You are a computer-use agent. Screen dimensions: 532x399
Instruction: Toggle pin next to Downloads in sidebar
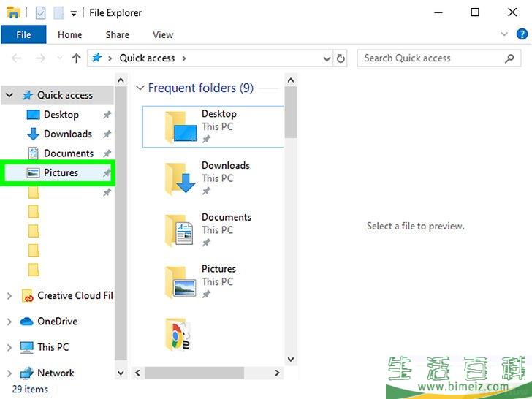[x=107, y=134]
